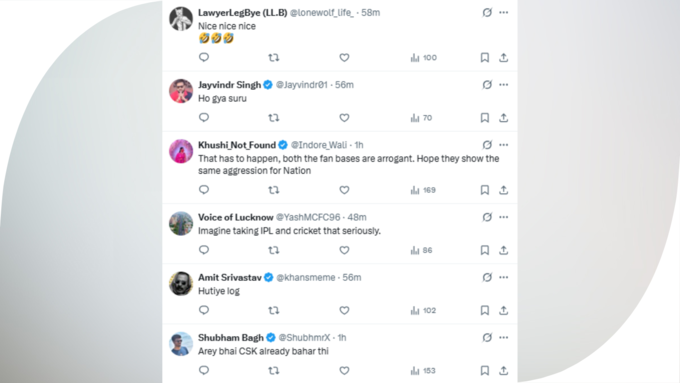Open Khushi_Not_Found profile name
This screenshot has width=680, height=383.
tap(237, 145)
